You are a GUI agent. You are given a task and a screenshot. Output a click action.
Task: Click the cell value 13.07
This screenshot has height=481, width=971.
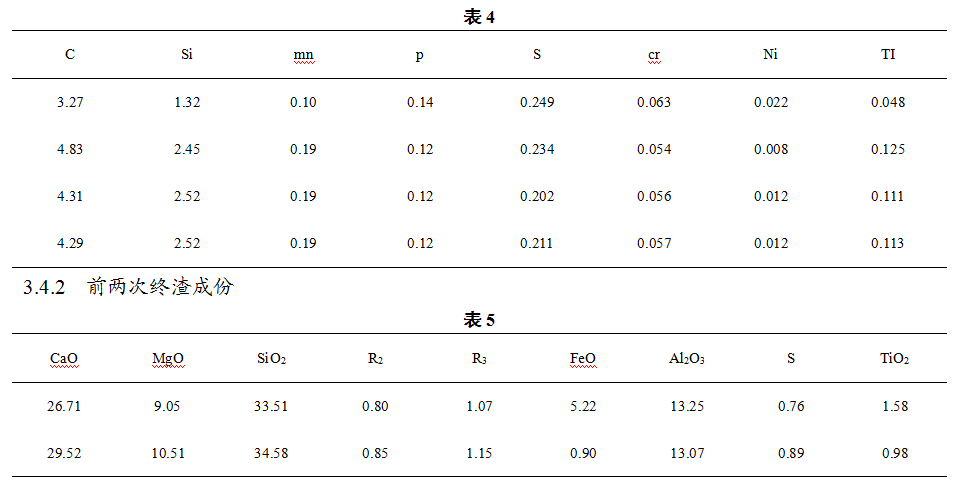pyautogui.click(x=687, y=453)
